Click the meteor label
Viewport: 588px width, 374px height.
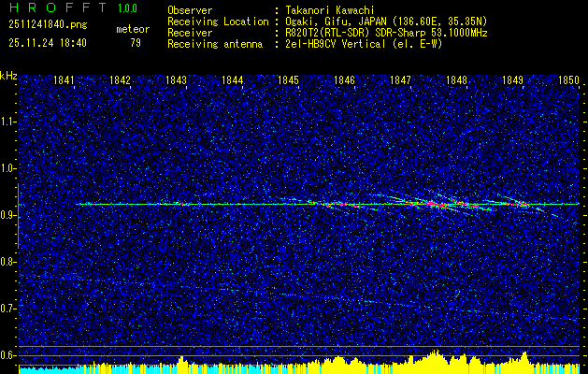click(133, 29)
